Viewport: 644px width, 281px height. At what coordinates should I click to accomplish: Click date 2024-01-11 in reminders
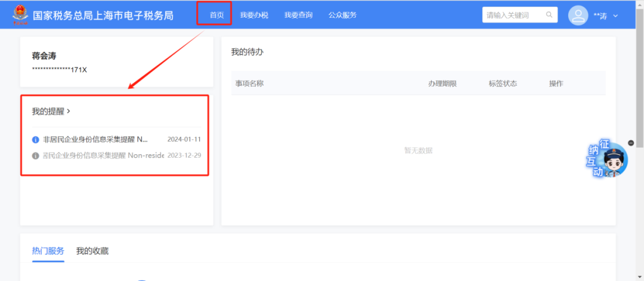tap(184, 139)
